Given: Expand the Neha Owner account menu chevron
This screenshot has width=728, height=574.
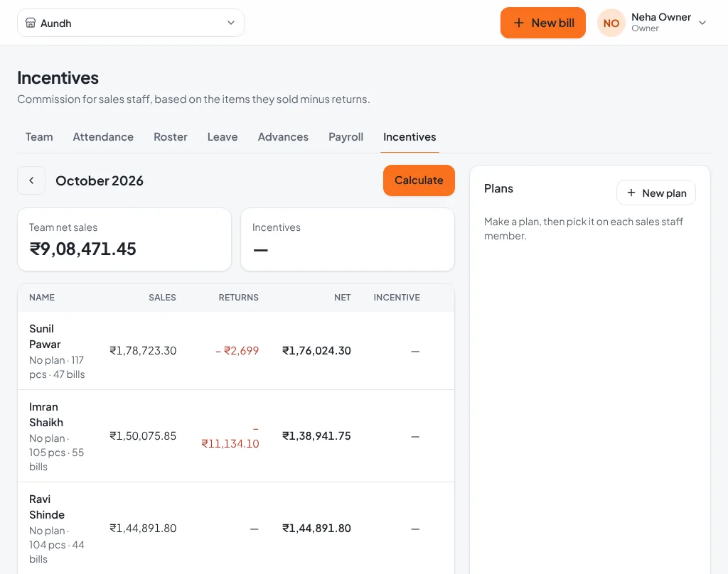Looking at the screenshot, I should click(x=702, y=23).
